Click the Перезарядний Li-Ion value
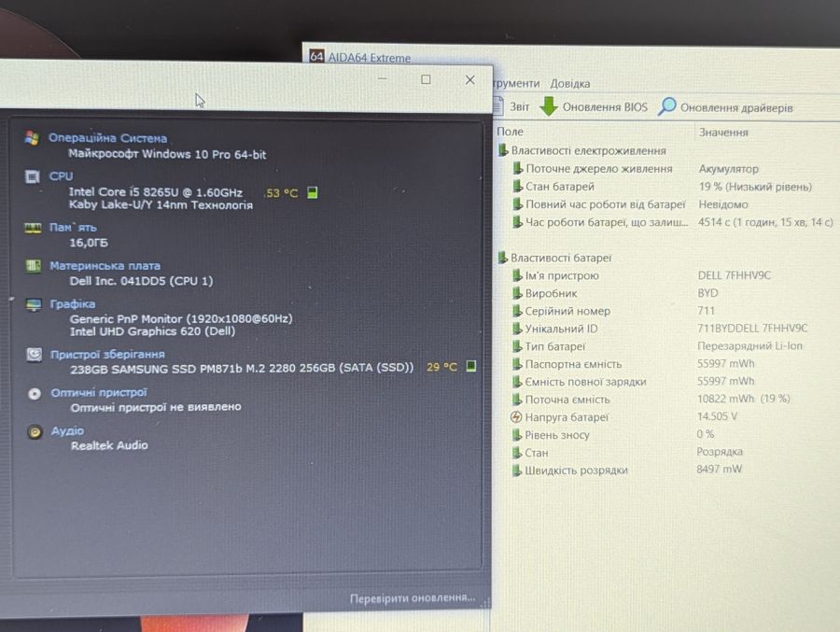840x632 pixels. tap(750, 346)
